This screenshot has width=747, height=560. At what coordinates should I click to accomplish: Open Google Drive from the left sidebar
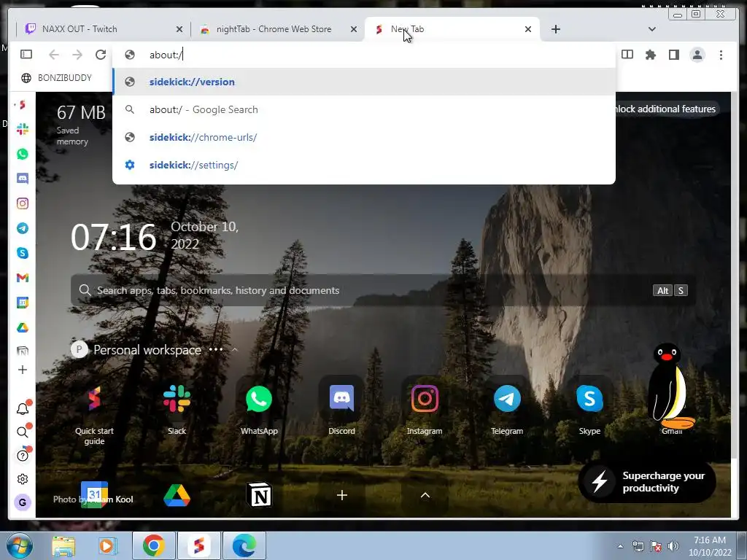point(23,327)
